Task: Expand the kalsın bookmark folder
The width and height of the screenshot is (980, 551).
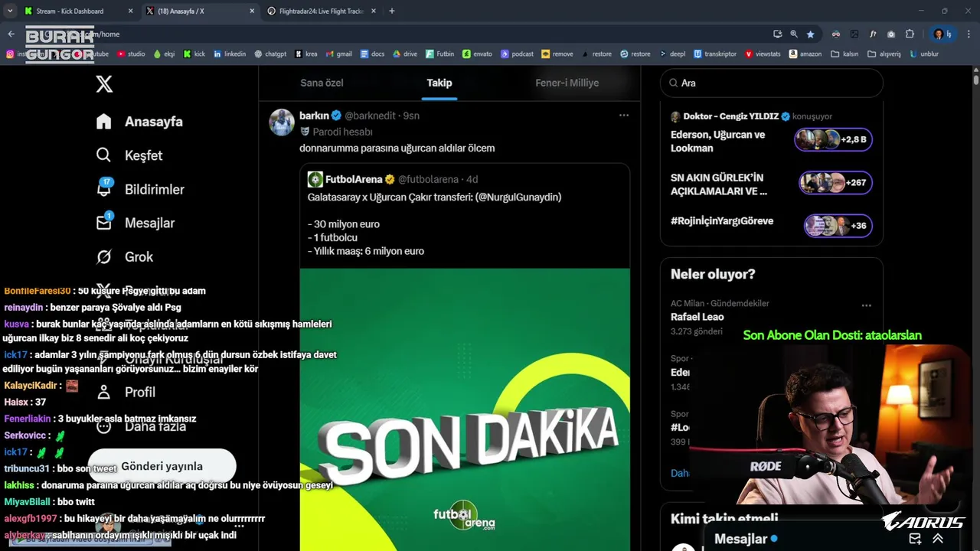Action: click(844, 54)
